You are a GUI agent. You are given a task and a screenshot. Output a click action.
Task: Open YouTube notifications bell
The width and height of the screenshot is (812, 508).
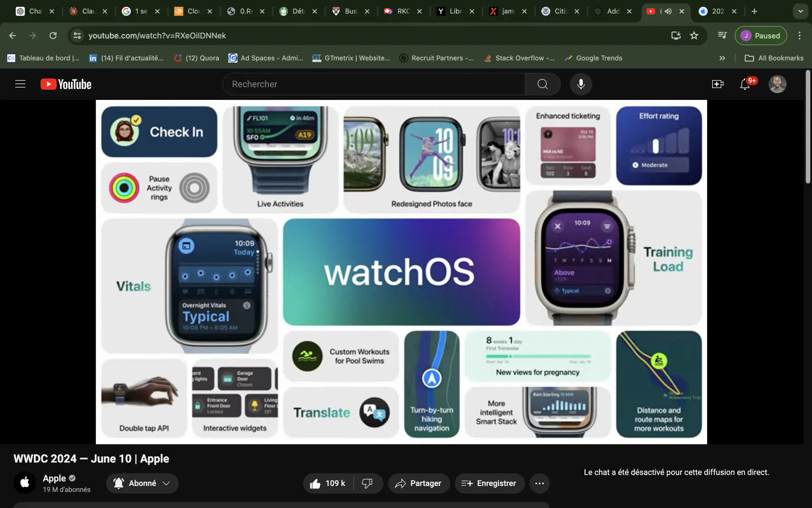(745, 84)
